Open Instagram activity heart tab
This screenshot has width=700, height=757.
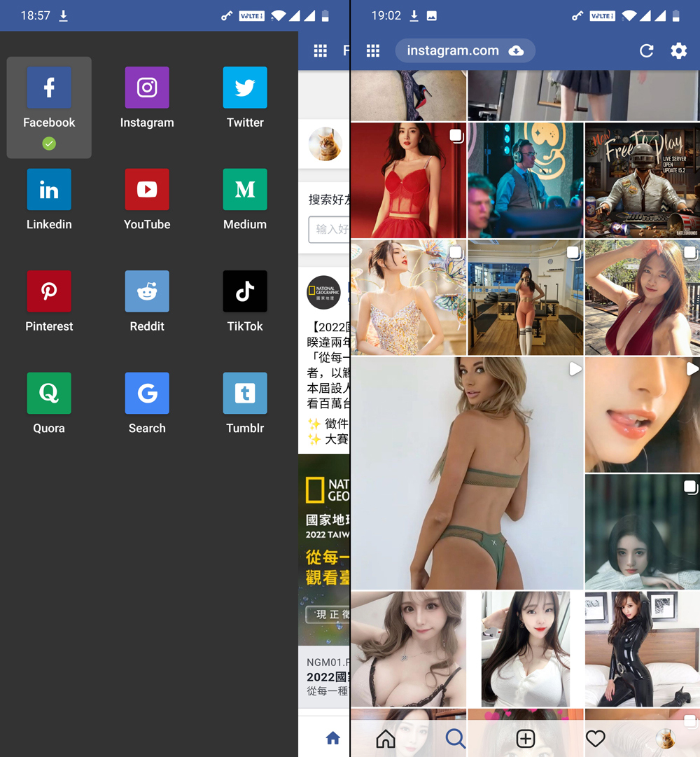click(595, 738)
